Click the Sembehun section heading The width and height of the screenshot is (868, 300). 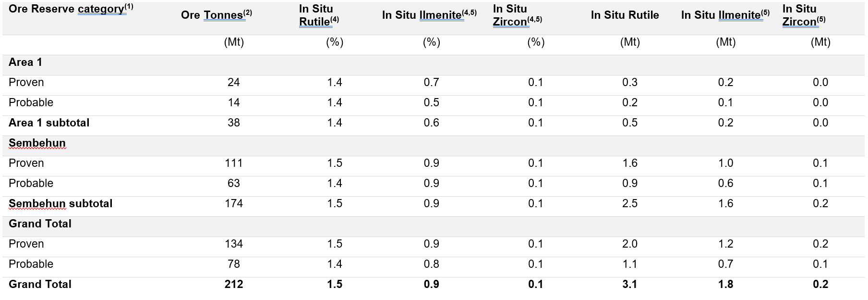coord(37,143)
